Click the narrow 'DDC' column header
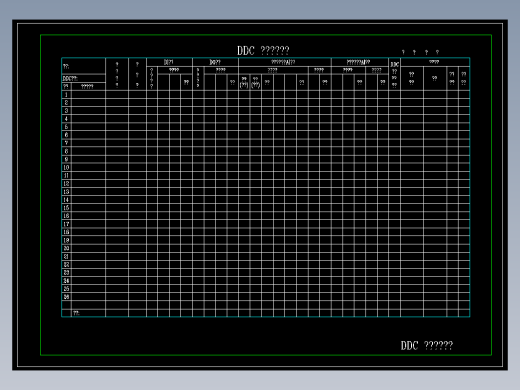The height and width of the screenshot is (390, 520). 394,74
